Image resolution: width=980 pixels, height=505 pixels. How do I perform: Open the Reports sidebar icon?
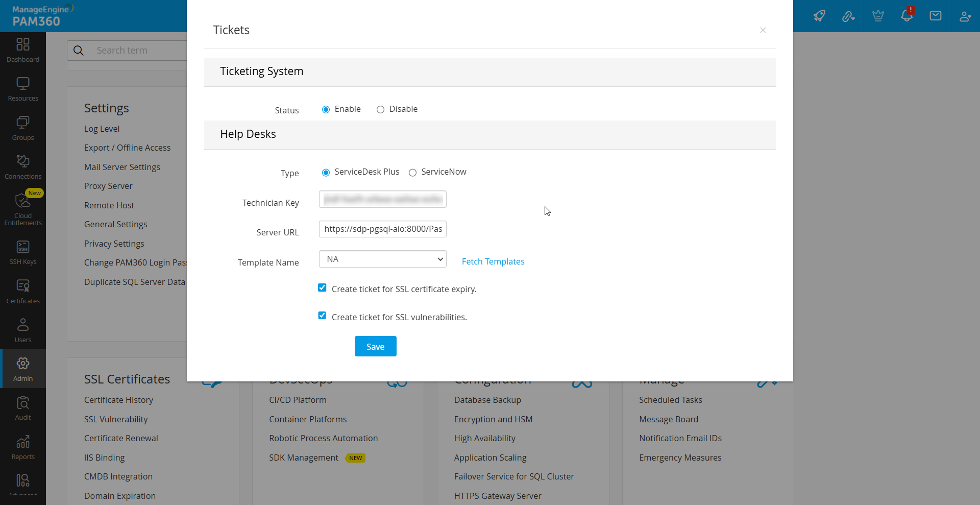pyautogui.click(x=23, y=447)
